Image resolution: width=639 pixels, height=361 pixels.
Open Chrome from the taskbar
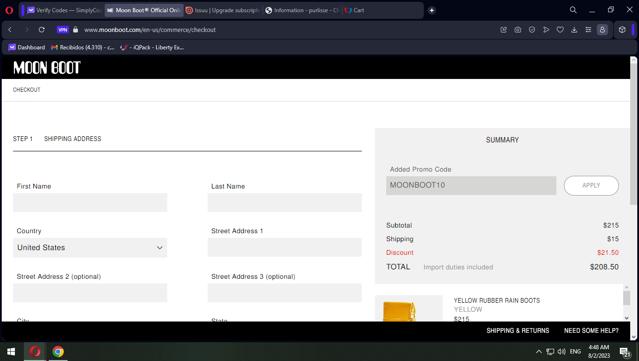(58, 352)
